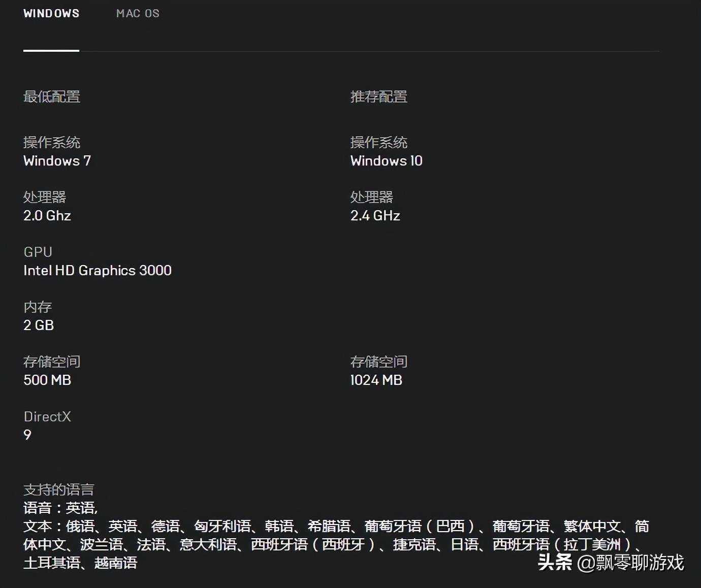Select the Windows 10 requirement text
Screen dimensions: 701x588
pyautogui.click(x=386, y=161)
